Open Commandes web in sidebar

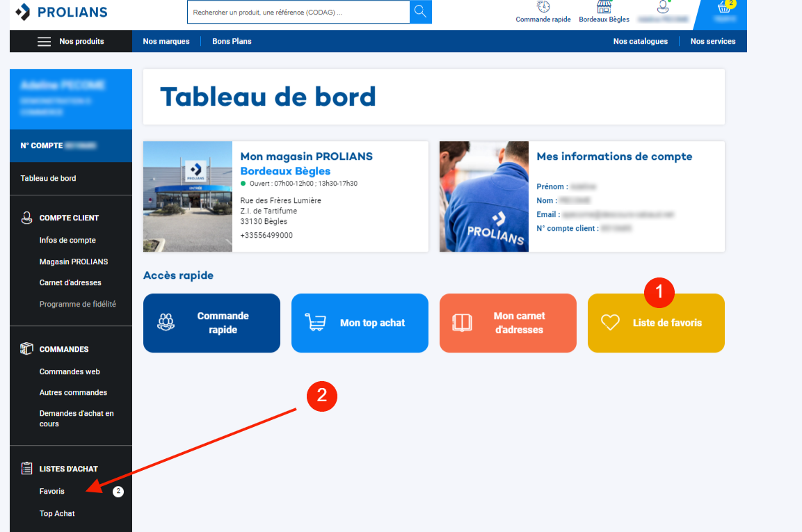[x=70, y=371]
